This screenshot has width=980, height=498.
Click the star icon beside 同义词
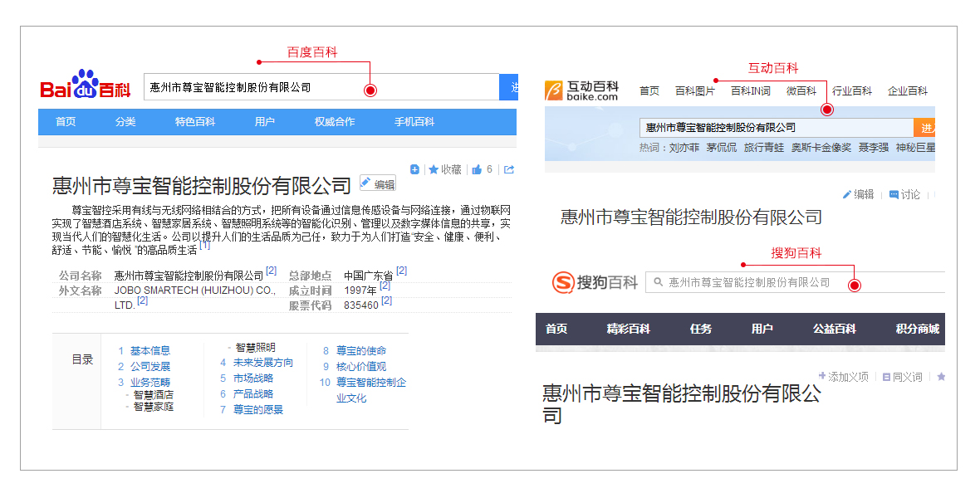coord(941,377)
